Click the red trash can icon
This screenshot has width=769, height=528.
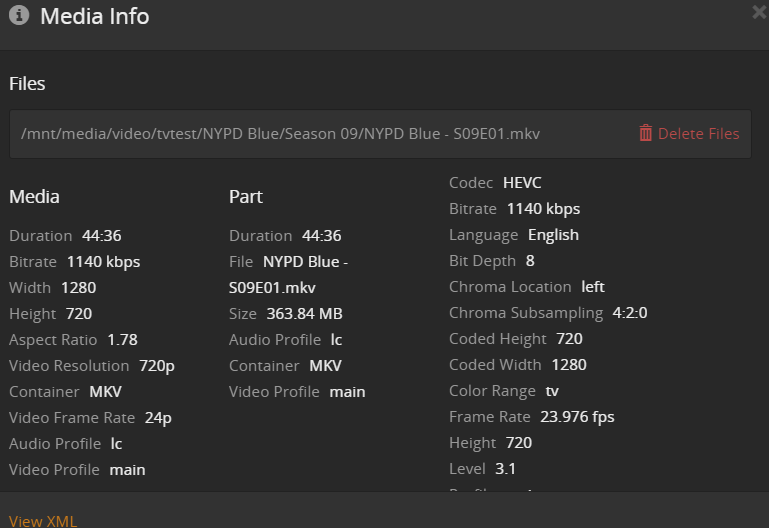(x=645, y=133)
